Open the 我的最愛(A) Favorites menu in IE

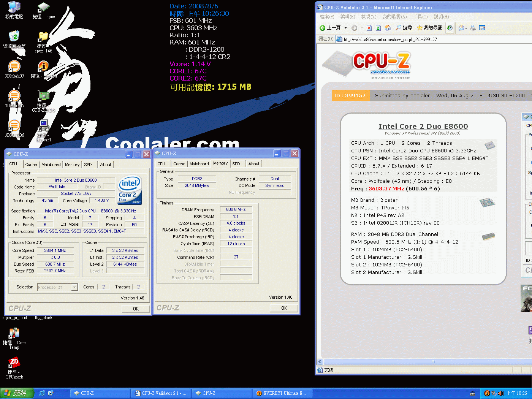tap(394, 17)
